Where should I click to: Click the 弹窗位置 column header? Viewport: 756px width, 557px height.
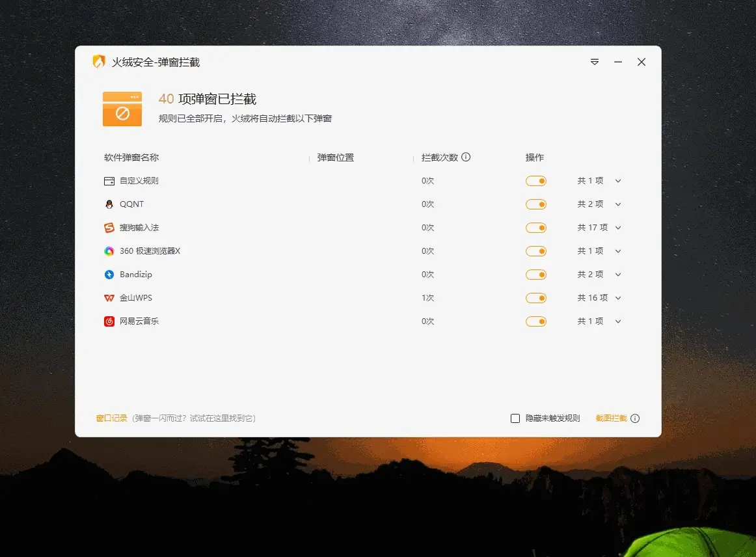pyautogui.click(x=336, y=157)
